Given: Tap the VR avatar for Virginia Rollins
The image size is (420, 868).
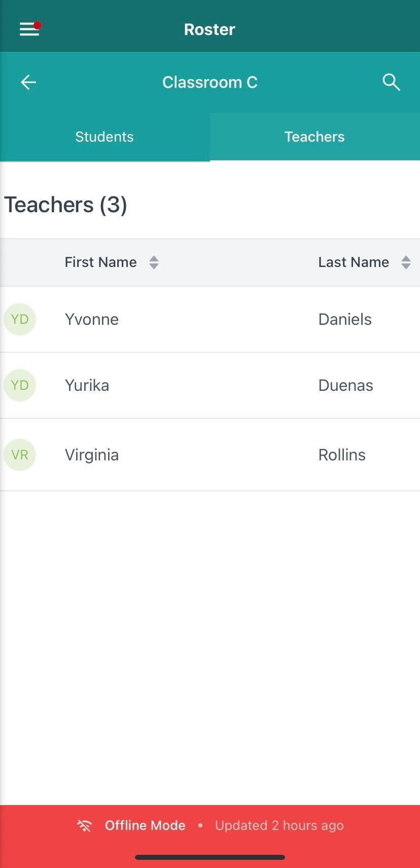Looking at the screenshot, I should point(20,455).
